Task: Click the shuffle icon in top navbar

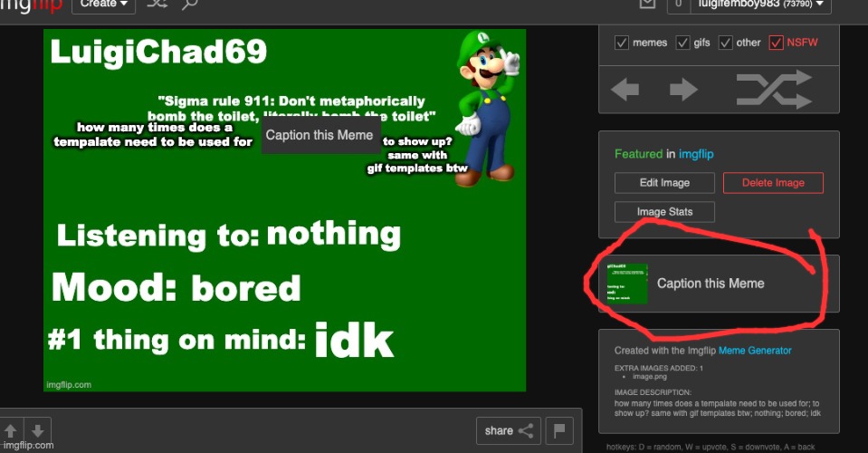Action: click(x=157, y=4)
